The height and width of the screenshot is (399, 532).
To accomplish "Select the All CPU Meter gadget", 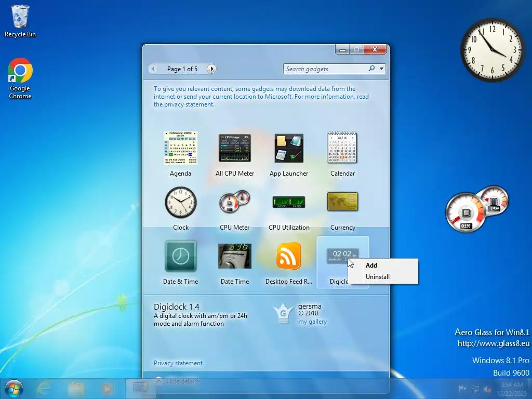I will [x=235, y=148].
